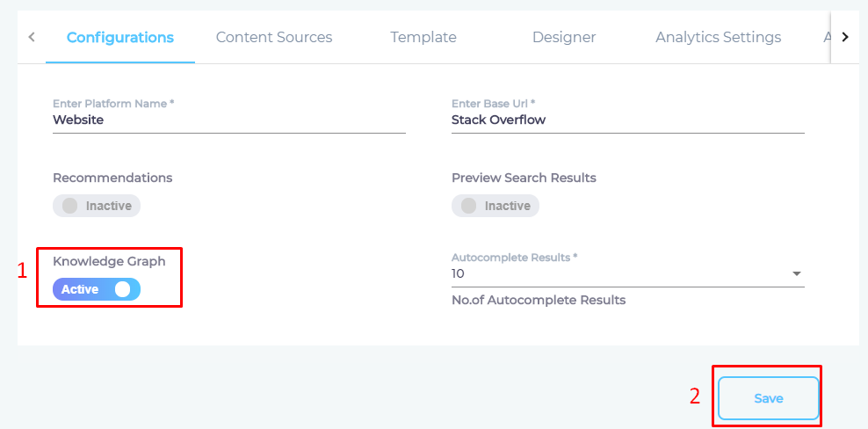Expand the Autocomplete Results dropdown arrow

796,274
